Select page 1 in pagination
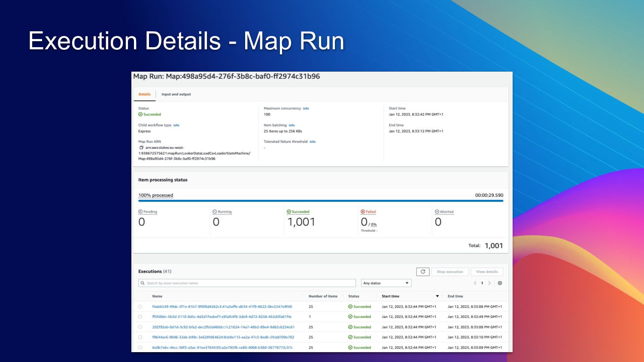The width and height of the screenshot is (644, 362). pos(482,283)
